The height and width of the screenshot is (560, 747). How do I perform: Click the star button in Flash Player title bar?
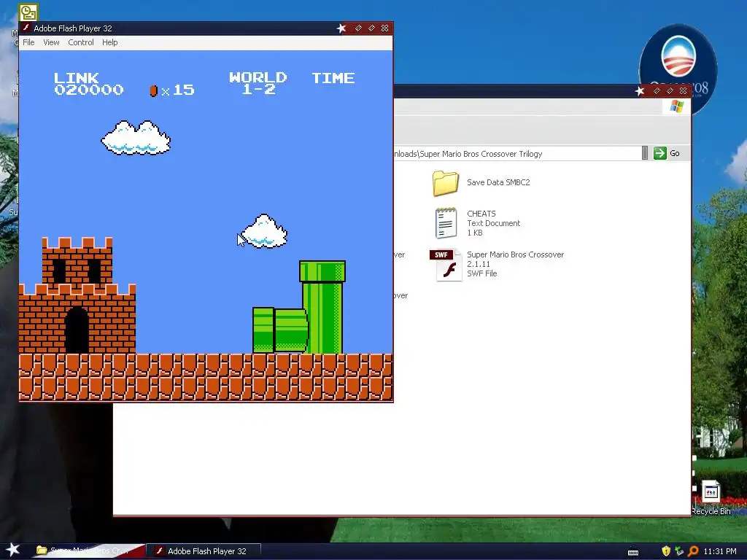tap(341, 28)
